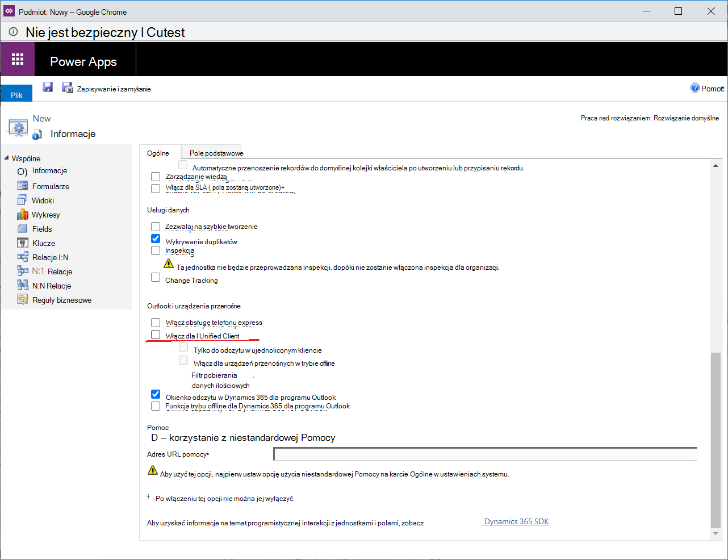The width and height of the screenshot is (728, 560).
Task: Click the Power Apps header title
Action: point(83,62)
